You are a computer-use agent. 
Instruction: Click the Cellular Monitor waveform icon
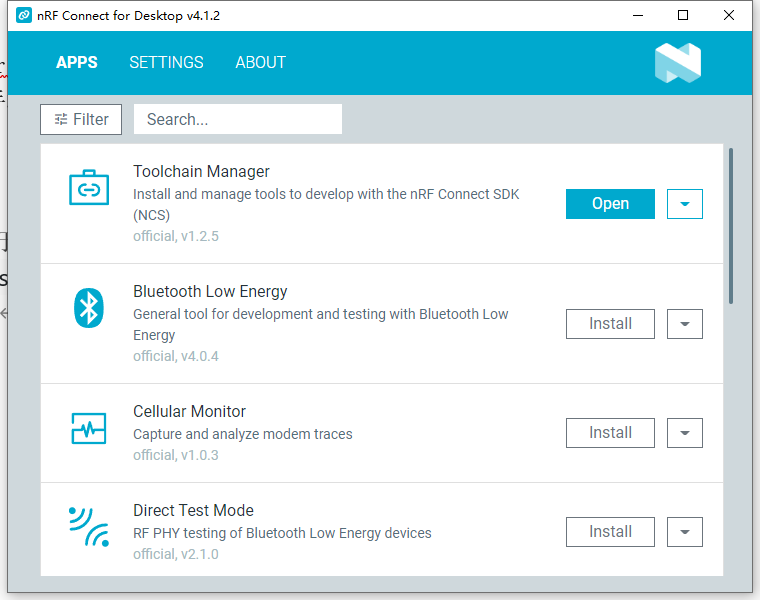(x=89, y=428)
